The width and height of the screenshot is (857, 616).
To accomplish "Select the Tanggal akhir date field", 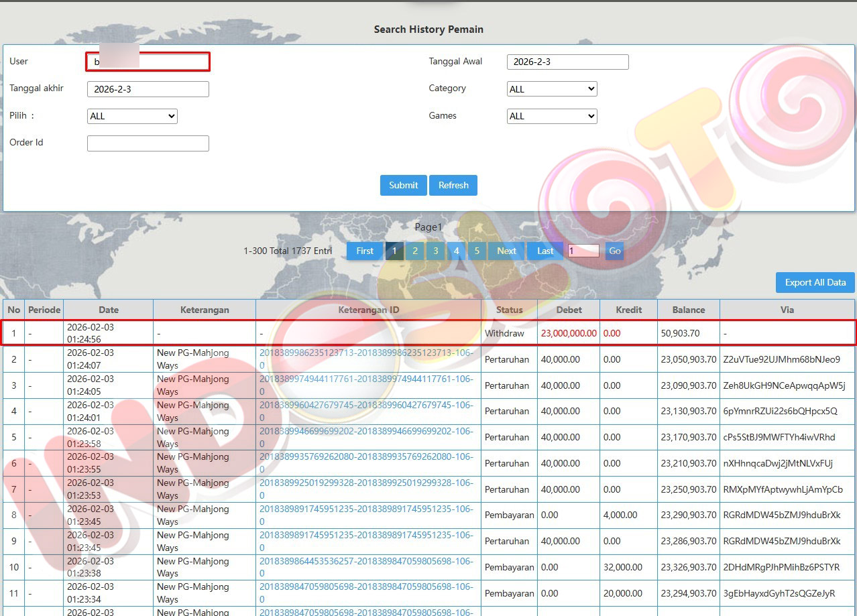I will 148,89.
